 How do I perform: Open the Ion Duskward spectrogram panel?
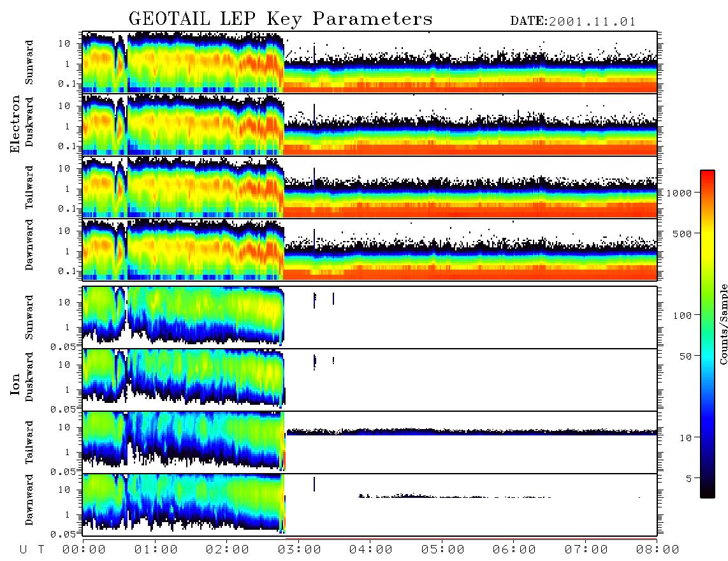click(370, 380)
